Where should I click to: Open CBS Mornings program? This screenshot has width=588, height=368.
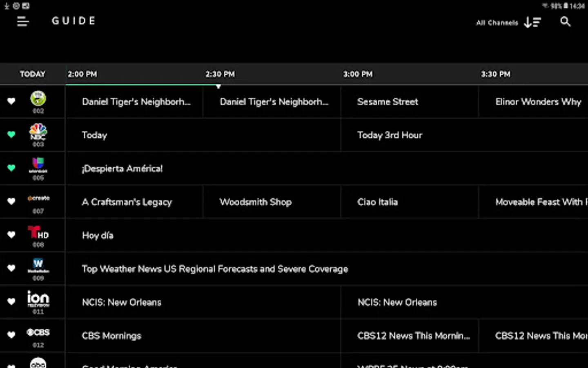(x=203, y=336)
